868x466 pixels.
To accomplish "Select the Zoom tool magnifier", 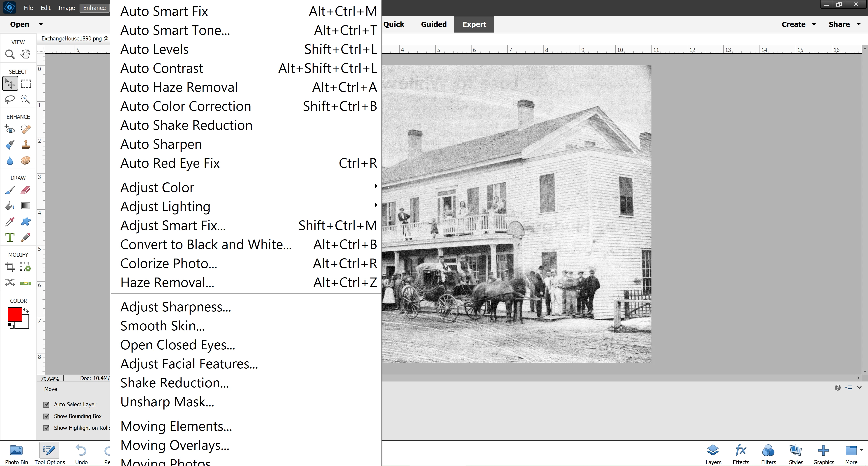I will (10, 54).
